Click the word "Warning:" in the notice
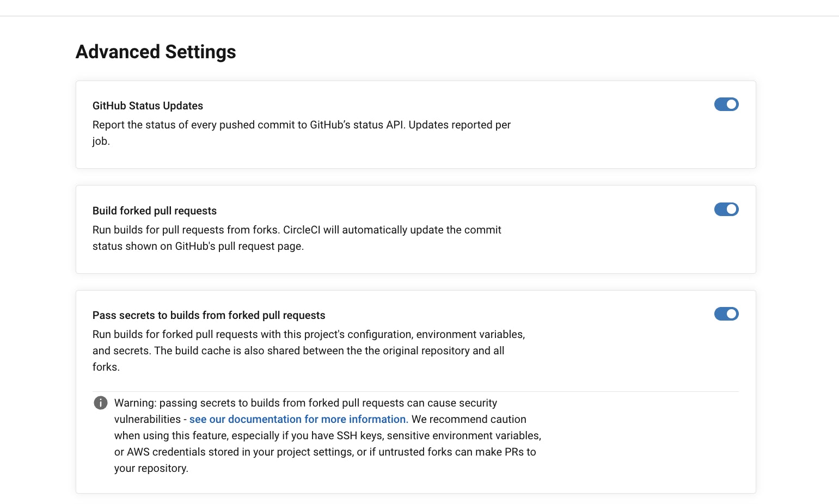 pos(136,403)
